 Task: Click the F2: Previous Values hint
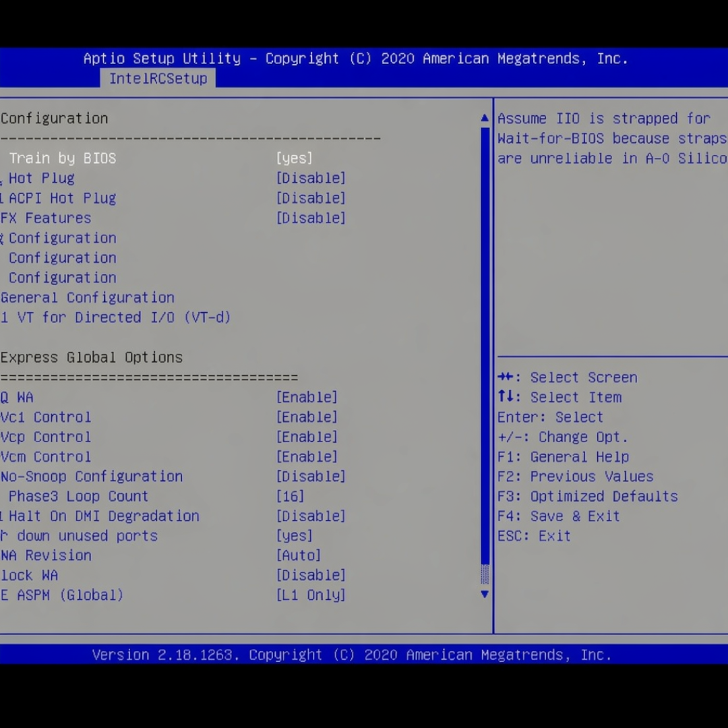pos(576,477)
